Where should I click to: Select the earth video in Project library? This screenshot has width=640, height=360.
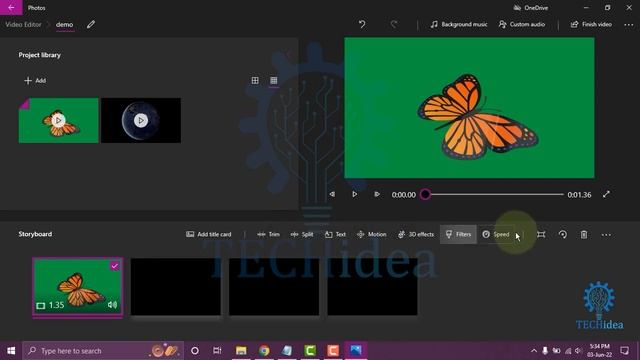[141, 120]
